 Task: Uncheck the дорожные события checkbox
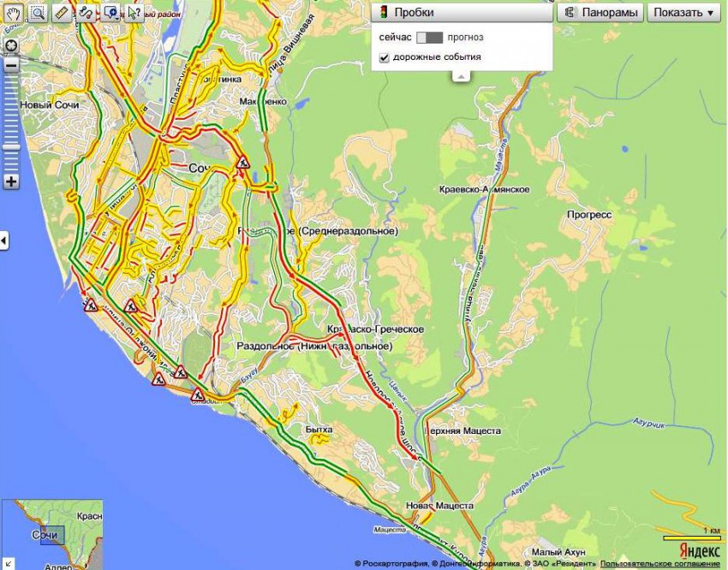point(385,57)
